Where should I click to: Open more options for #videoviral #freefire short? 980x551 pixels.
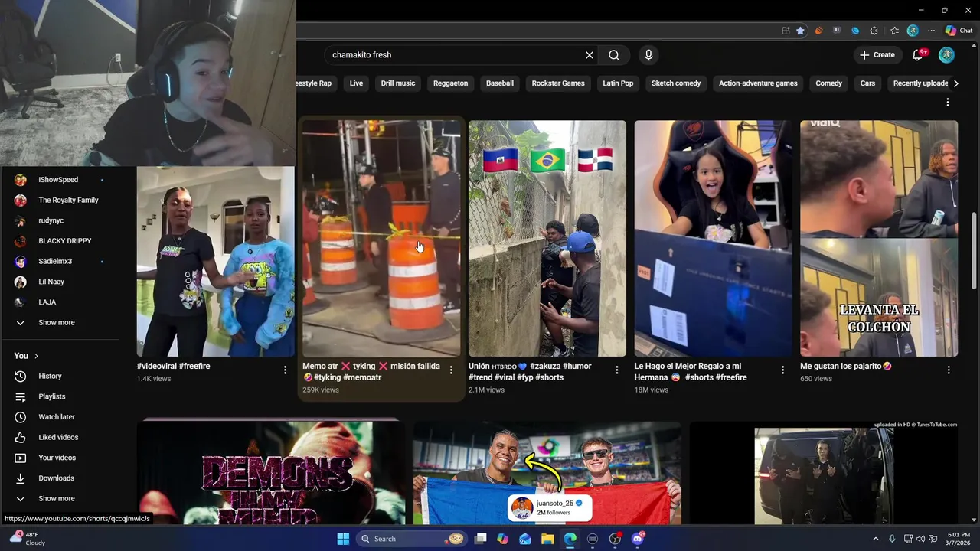click(285, 370)
